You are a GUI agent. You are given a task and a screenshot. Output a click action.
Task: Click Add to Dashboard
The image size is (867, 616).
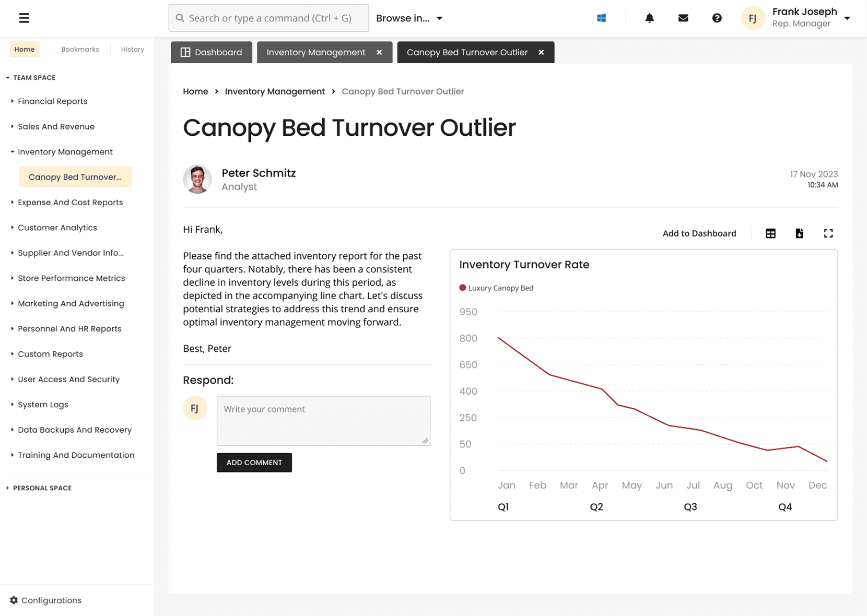point(699,233)
